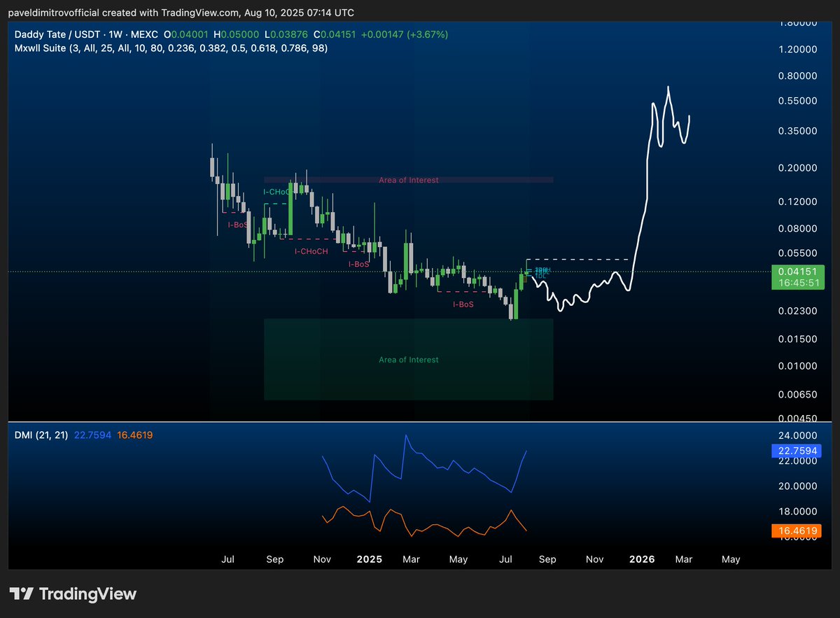
Task: Click the 24.0000 label on DMI scale
Action: 799,435
